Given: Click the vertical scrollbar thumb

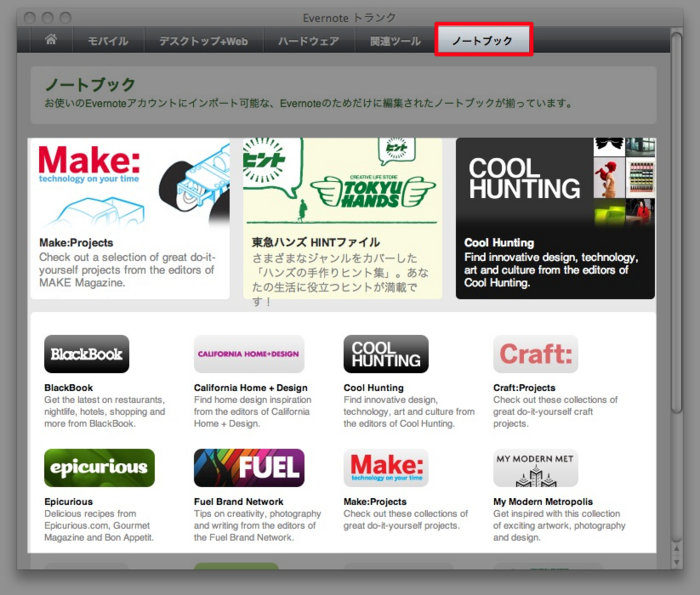Looking at the screenshot, I should tap(677, 223).
